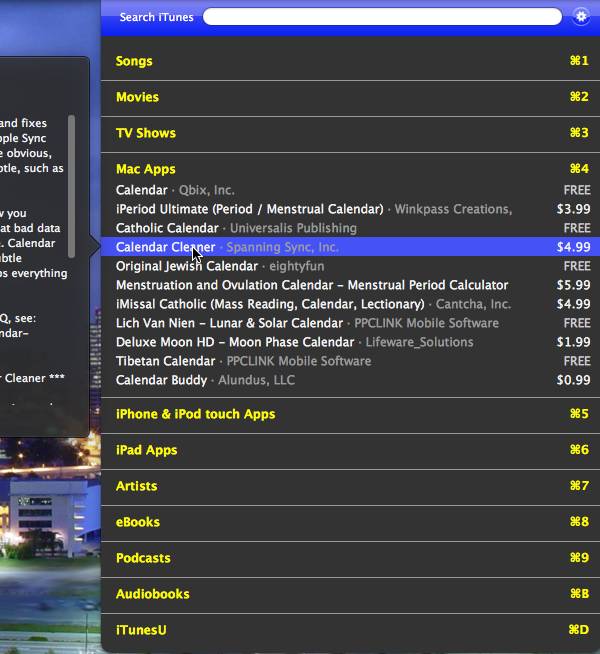The height and width of the screenshot is (654, 600).
Task: Select Calendar by Qbix, Inc.
Action: [x=350, y=190]
